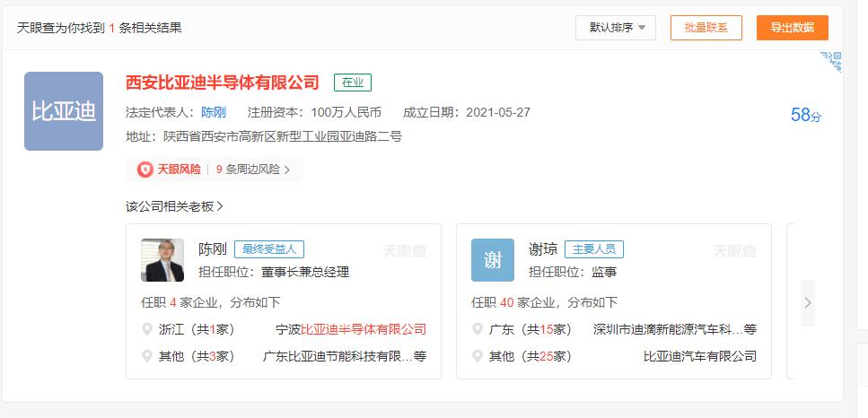Click 天眼查为你找到 1 条相关结果 text
Screen dimensions: 868x418
point(99,28)
